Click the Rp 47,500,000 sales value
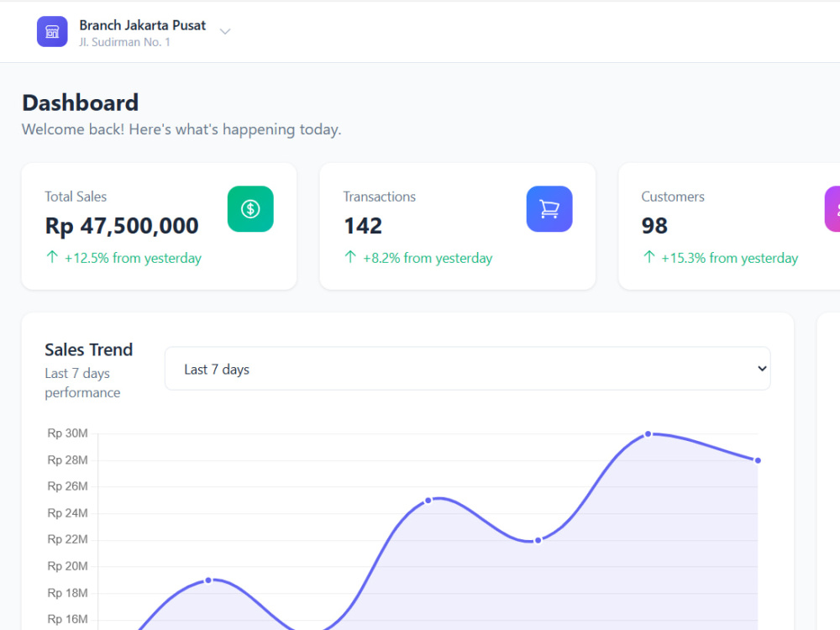The width and height of the screenshot is (840, 630). click(122, 225)
